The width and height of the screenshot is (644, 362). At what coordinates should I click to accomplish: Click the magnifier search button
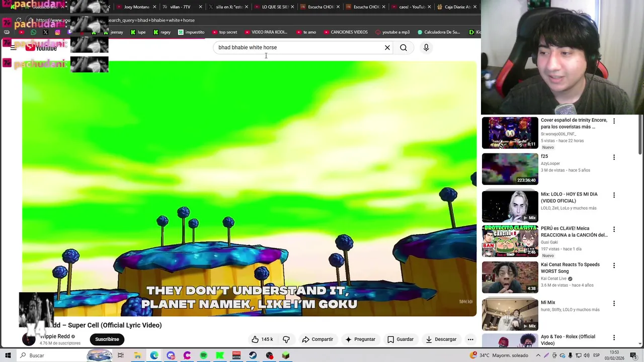(x=404, y=48)
